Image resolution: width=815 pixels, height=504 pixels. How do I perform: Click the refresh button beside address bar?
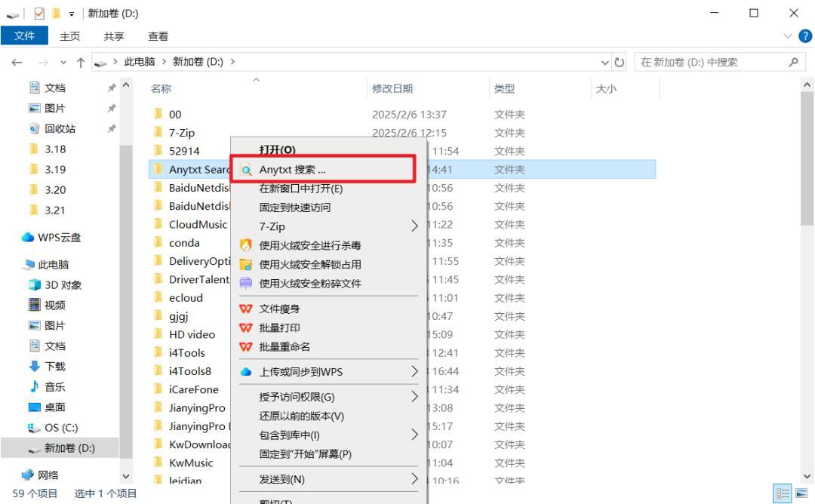pos(620,62)
